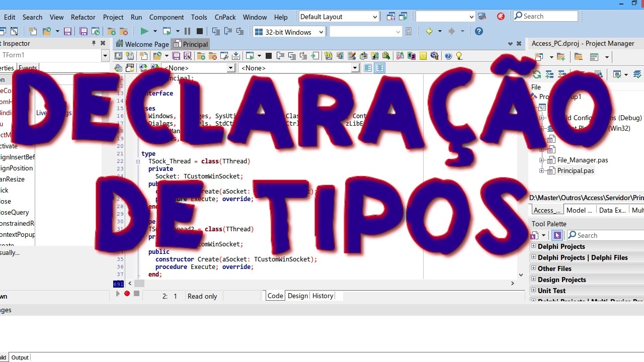
Task: Switch to the Welcome Page tab
Action: coord(142,44)
